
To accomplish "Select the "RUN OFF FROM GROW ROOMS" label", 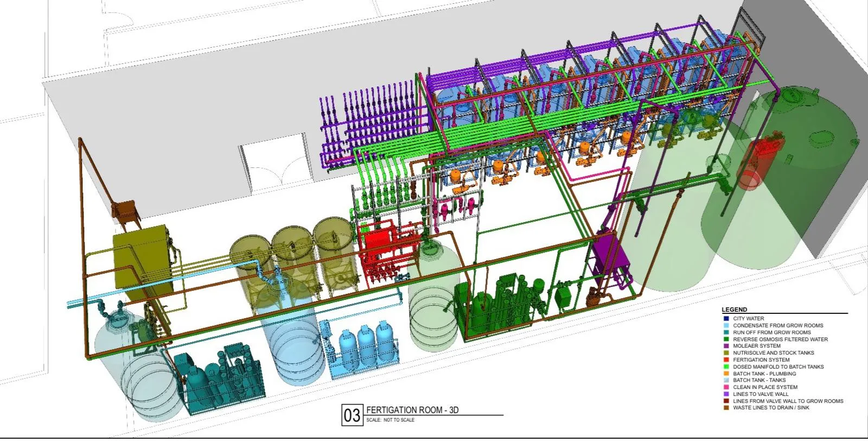I will pos(772,332).
